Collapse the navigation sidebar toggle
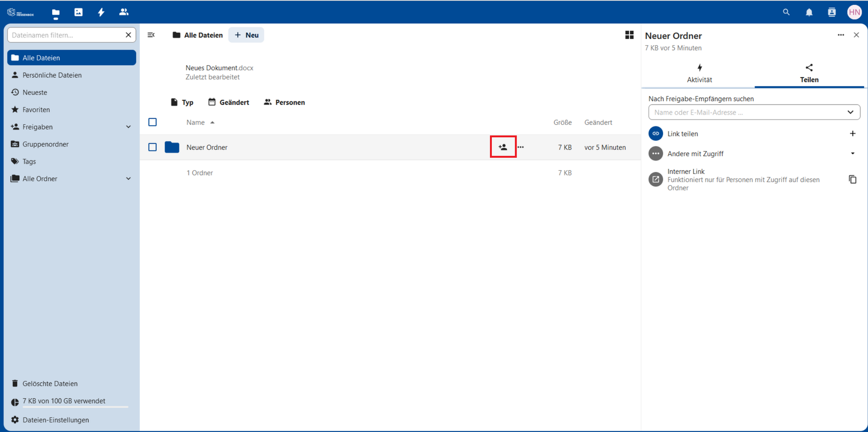 click(x=151, y=35)
